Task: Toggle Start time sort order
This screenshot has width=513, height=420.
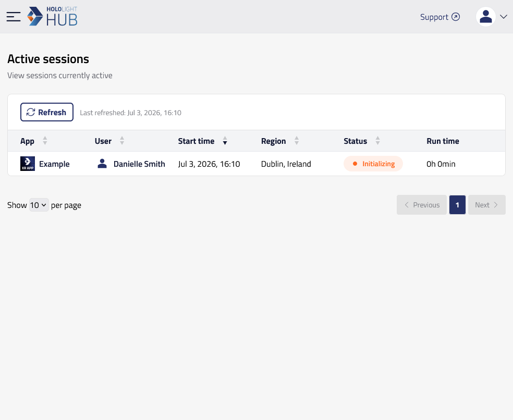Action: click(225, 141)
